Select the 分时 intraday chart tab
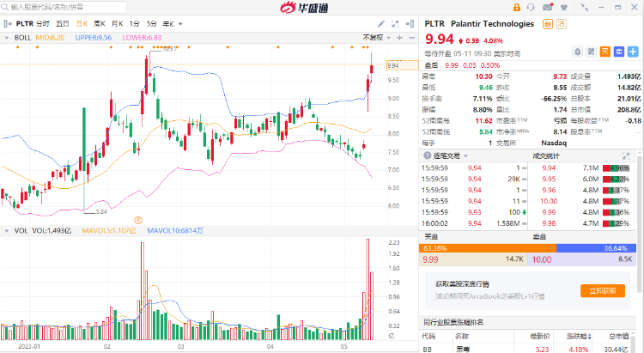This screenshot has height=353, width=644. pos(42,24)
